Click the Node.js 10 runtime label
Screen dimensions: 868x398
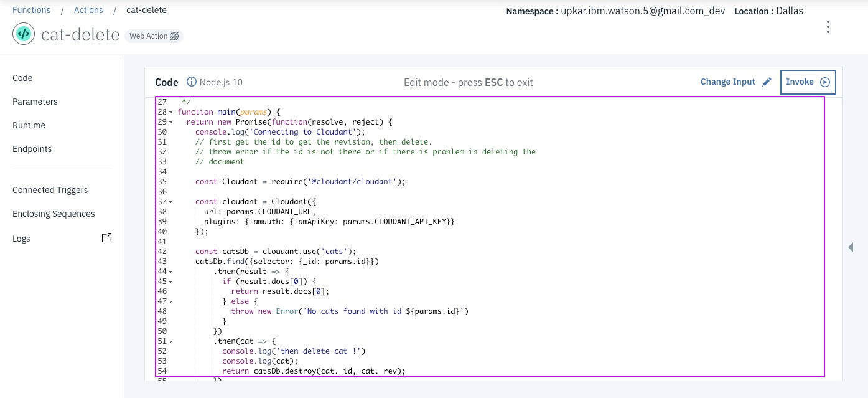(221, 82)
